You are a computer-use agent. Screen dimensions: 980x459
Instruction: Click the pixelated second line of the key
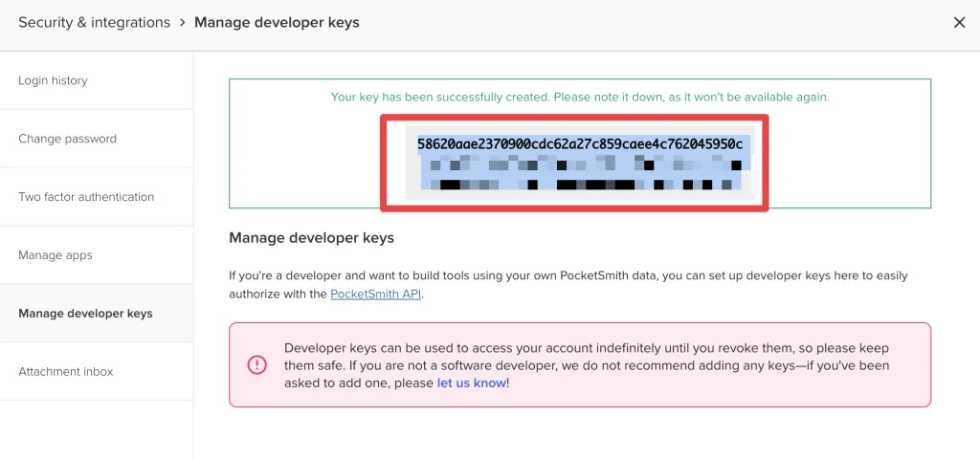(579, 164)
